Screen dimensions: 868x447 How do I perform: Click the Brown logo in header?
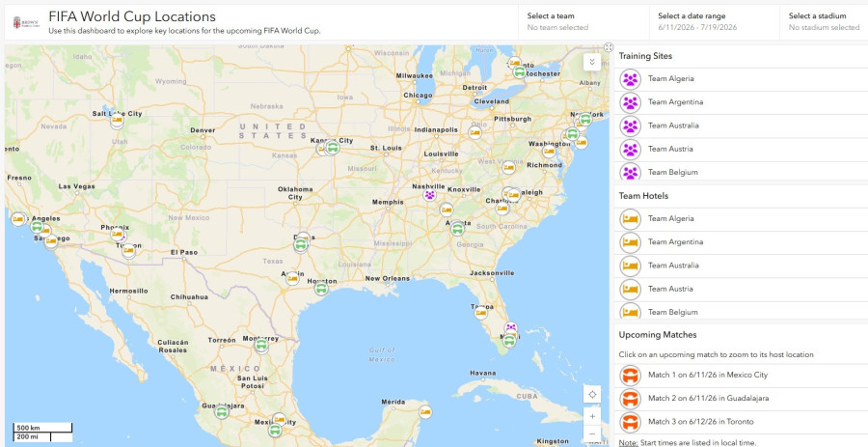pyautogui.click(x=26, y=23)
